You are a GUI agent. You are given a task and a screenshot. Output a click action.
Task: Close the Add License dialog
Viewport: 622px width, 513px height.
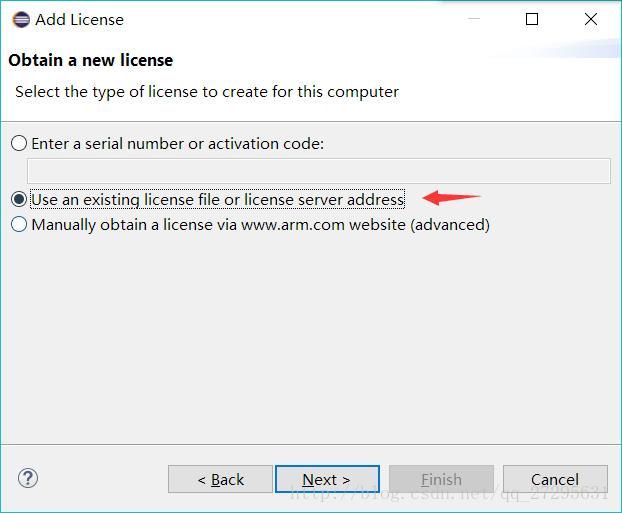[x=591, y=19]
